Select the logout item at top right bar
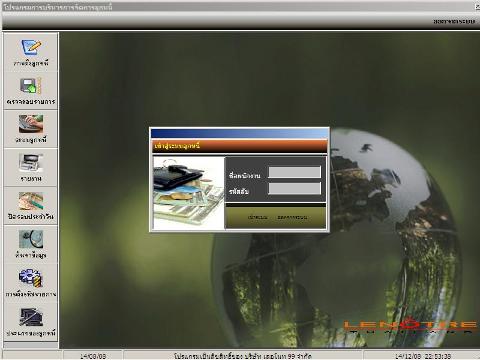 tap(454, 21)
